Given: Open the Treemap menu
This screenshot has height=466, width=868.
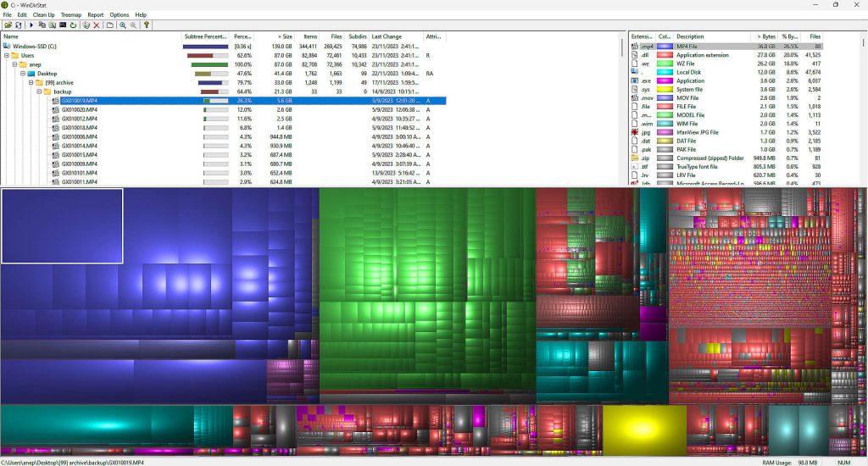Looking at the screenshot, I should point(71,15).
